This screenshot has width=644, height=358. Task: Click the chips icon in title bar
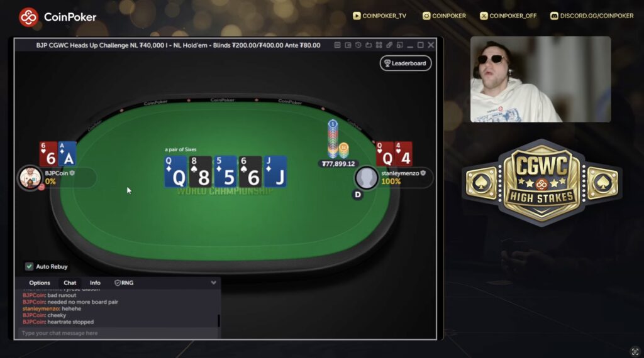pos(389,45)
